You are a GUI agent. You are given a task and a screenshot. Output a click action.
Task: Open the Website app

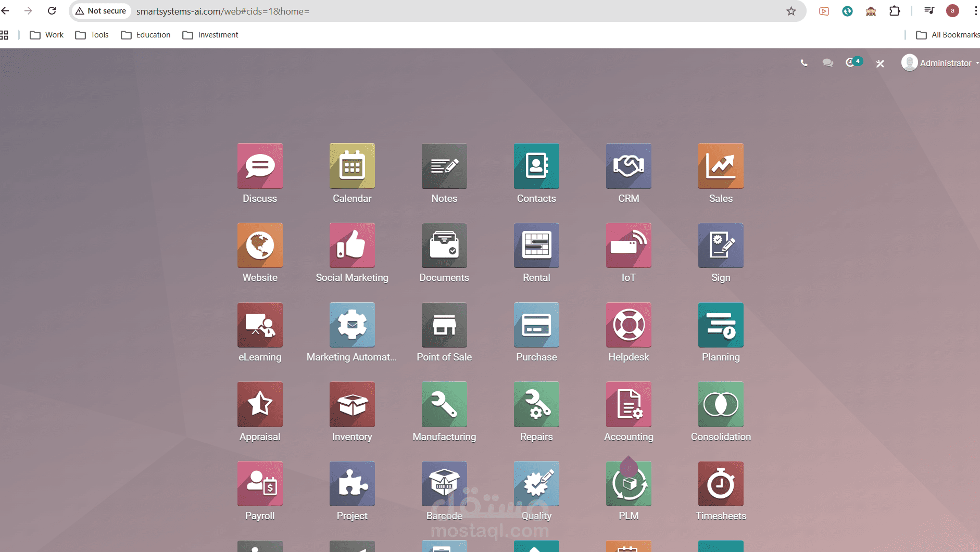[x=260, y=246]
